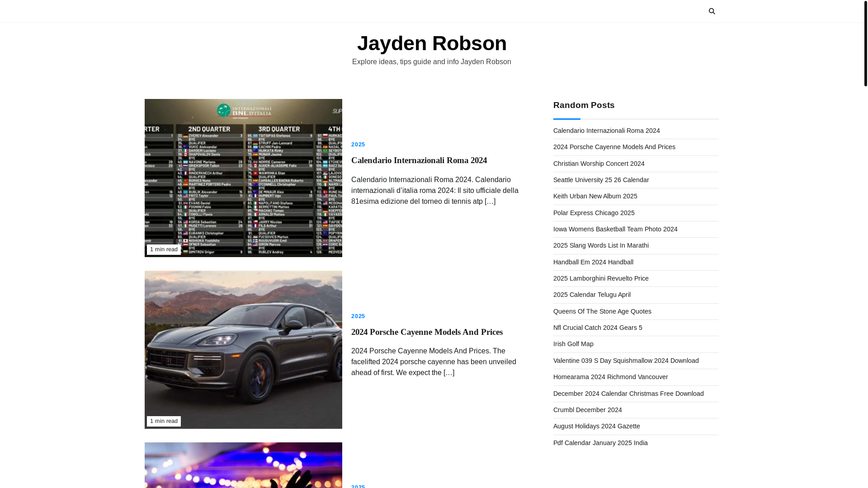Open August Holidays 2024 Gazette link
Image resolution: width=868 pixels, height=488 pixels.
pyautogui.click(x=596, y=426)
